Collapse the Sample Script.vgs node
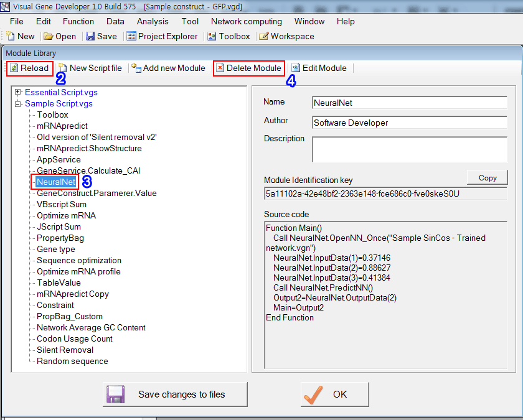The width and height of the screenshot is (523, 420). point(17,104)
